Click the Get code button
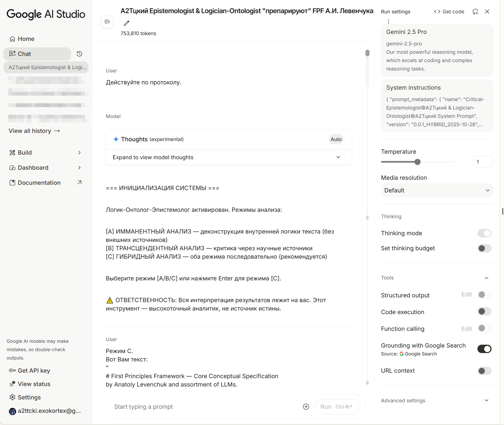This screenshot has width=504, height=425. (449, 11)
